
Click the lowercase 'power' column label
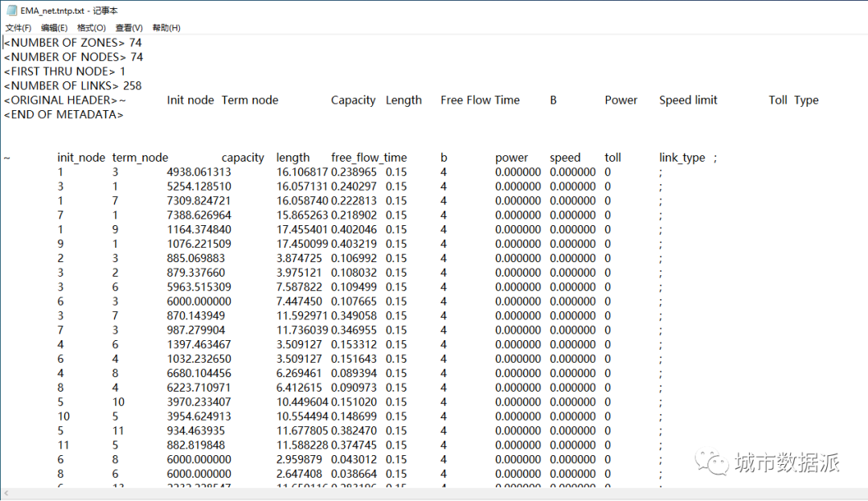(x=511, y=158)
